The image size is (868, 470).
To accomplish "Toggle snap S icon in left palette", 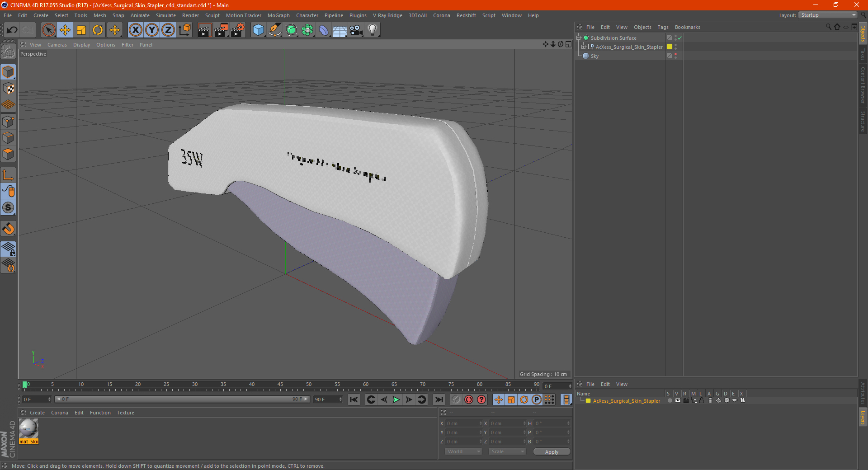I will (8, 207).
